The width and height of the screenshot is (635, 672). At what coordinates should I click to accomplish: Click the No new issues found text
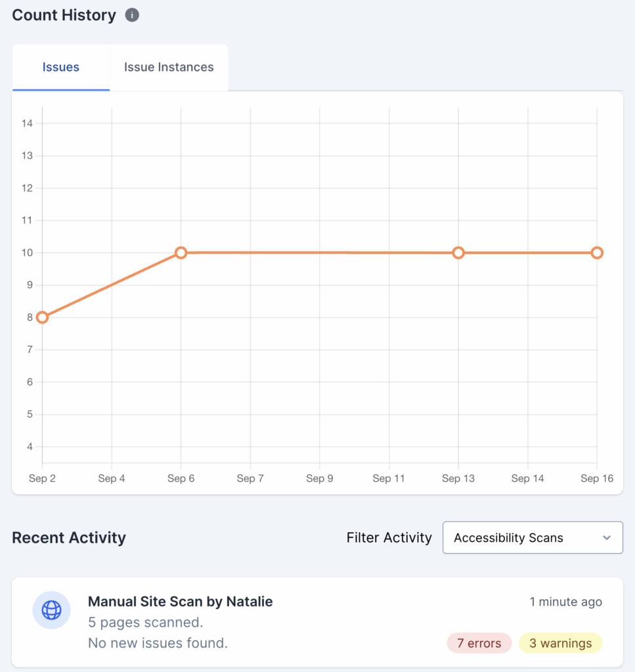pos(158,643)
